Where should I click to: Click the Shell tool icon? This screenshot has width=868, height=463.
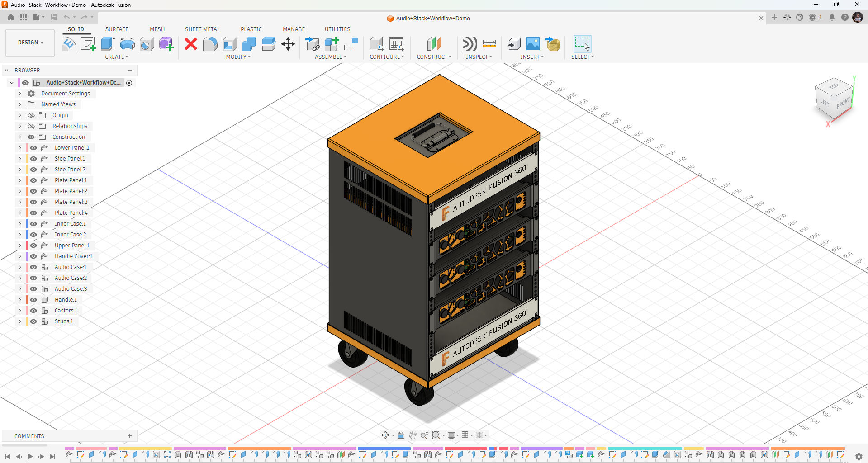tap(230, 44)
